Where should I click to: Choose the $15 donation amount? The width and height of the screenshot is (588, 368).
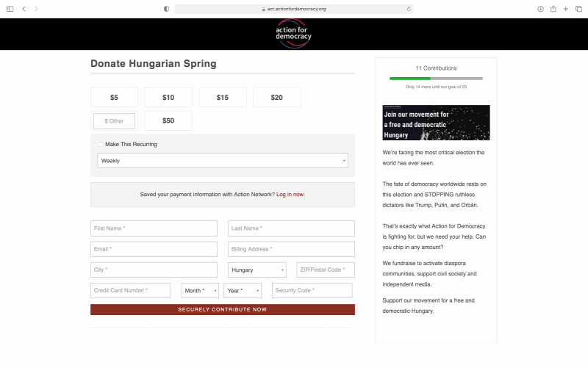[x=223, y=98]
